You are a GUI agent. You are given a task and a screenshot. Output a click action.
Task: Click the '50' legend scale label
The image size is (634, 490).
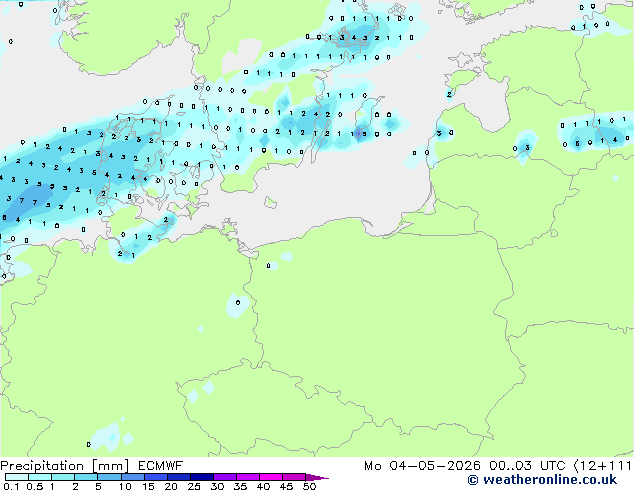pyautogui.click(x=309, y=486)
